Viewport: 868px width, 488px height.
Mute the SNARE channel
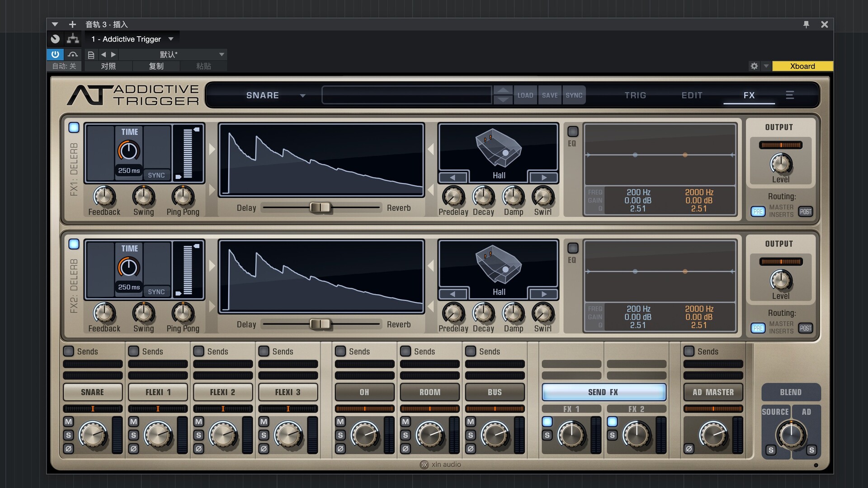tap(68, 422)
